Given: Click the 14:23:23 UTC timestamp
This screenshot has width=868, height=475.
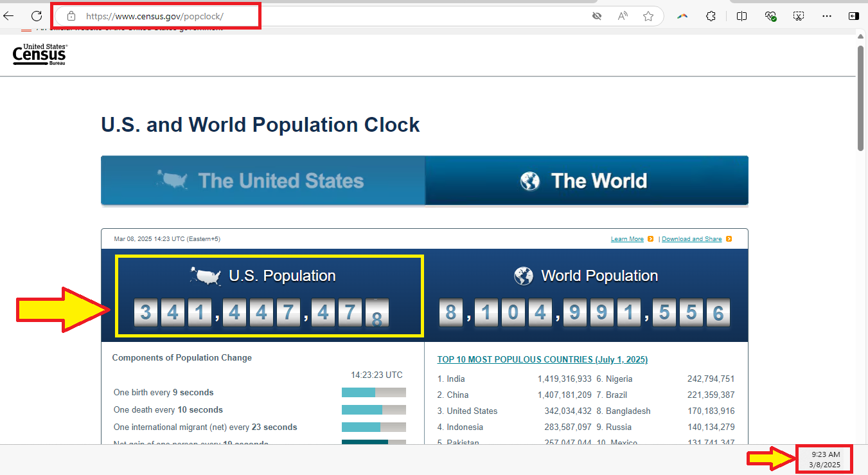Looking at the screenshot, I should pyautogui.click(x=376, y=375).
